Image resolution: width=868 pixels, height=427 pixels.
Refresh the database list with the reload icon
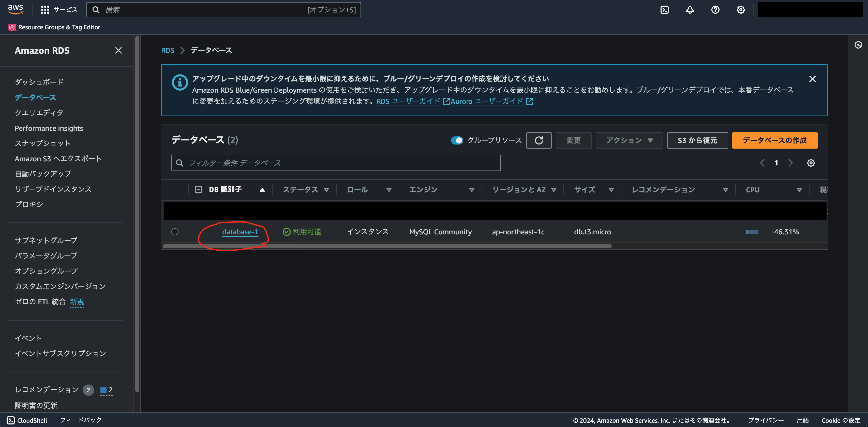[x=539, y=140]
